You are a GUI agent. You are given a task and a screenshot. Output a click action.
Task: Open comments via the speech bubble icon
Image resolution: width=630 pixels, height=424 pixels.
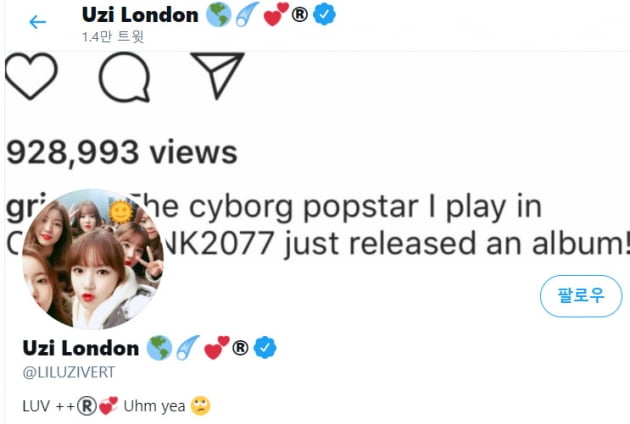point(125,77)
